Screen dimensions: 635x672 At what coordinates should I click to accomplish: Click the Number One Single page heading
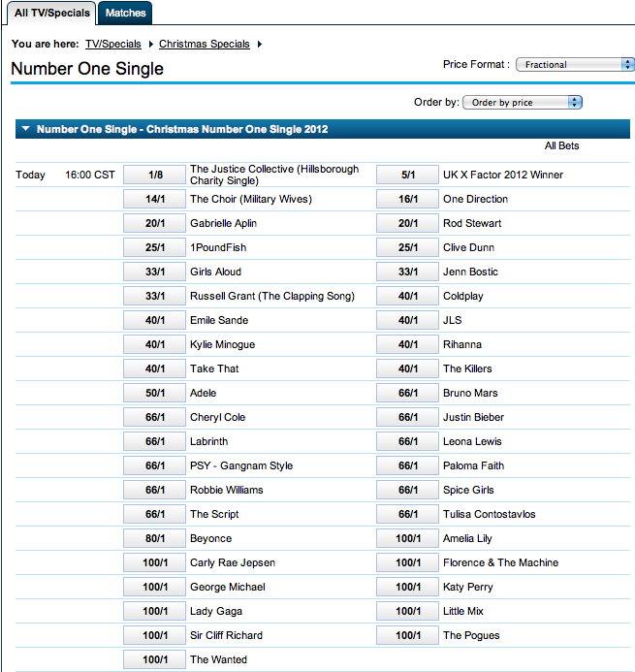(87, 69)
